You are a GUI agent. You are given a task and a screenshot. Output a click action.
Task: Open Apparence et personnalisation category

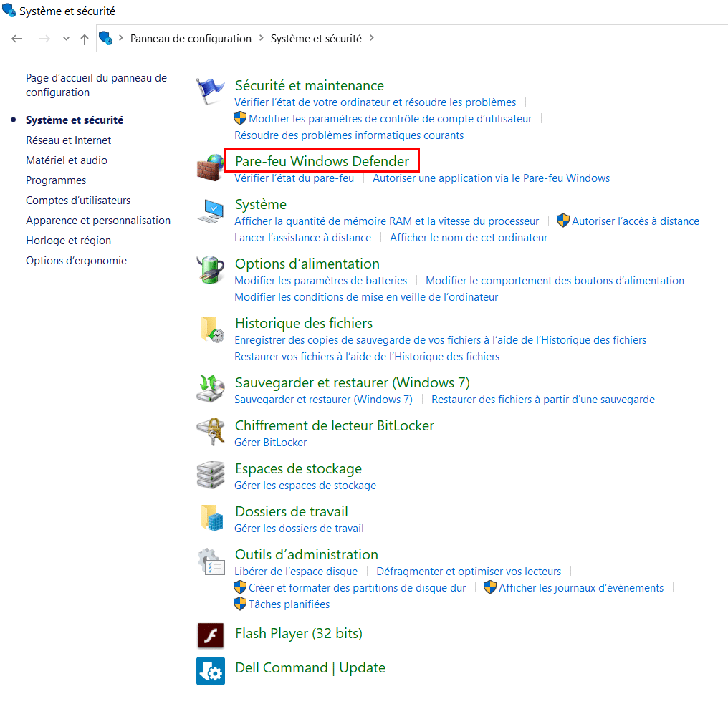coord(98,221)
